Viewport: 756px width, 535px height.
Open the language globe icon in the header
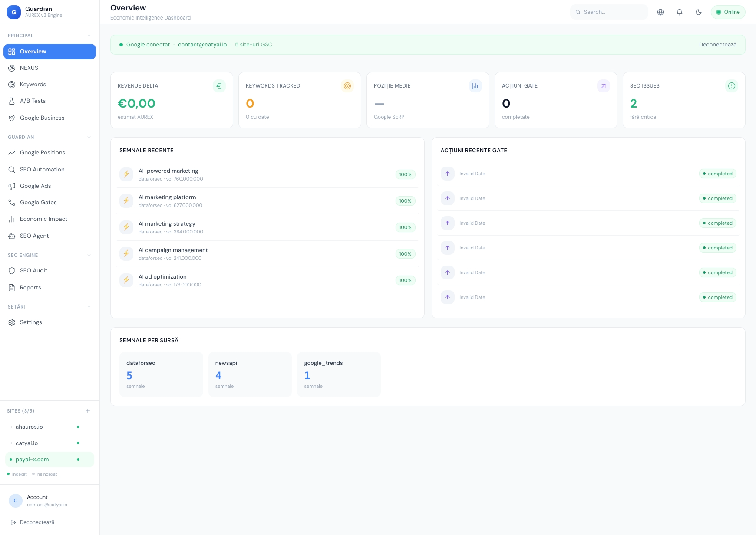coord(660,12)
